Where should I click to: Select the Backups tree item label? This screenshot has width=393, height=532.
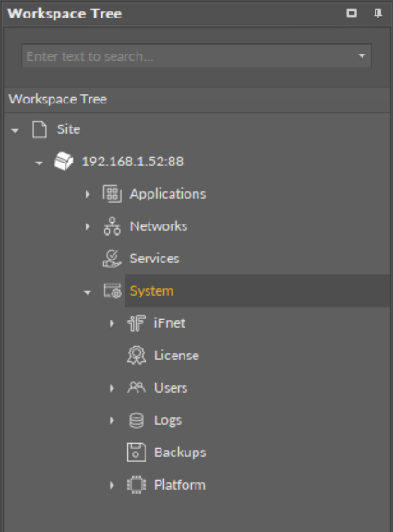tap(180, 453)
